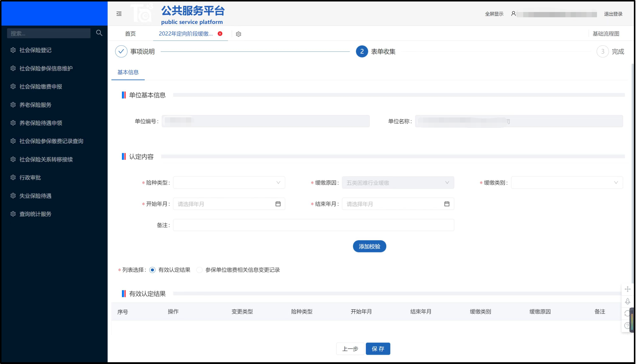This screenshot has width=636, height=364.
Task: Click the checkmark step icon for 事项说明
Action: [x=121, y=51]
